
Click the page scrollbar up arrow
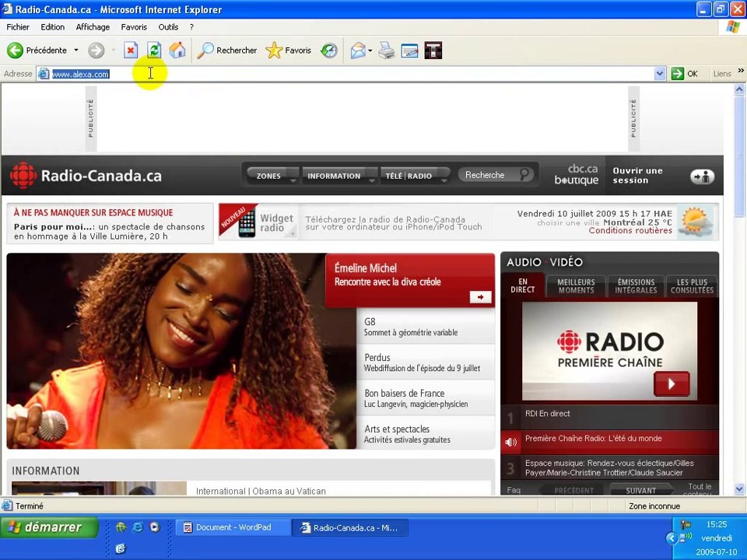(739, 89)
